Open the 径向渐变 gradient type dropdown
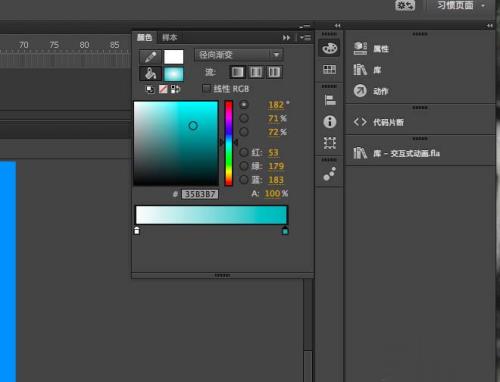This screenshot has width=500, height=382. point(239,54)
